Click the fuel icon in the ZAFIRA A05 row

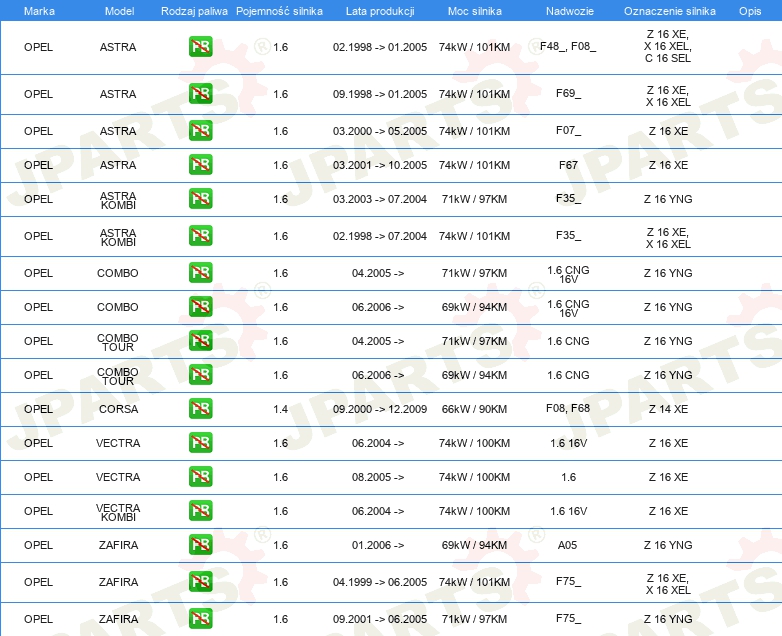200,544
